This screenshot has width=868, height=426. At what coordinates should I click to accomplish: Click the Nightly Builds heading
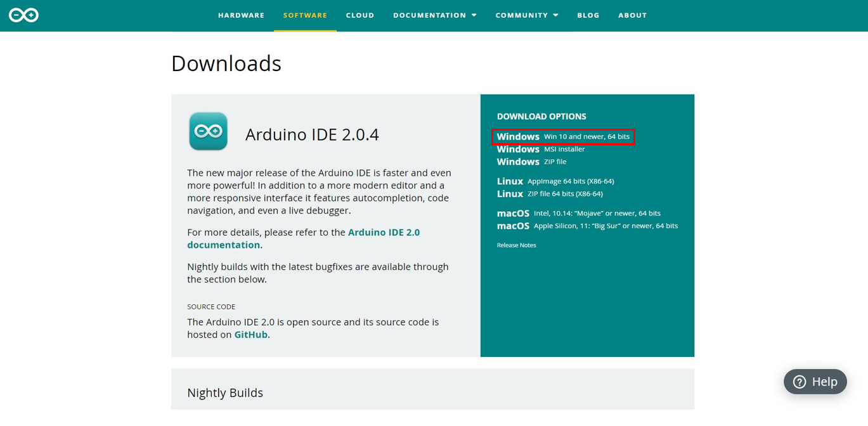[x=225, y=393]
